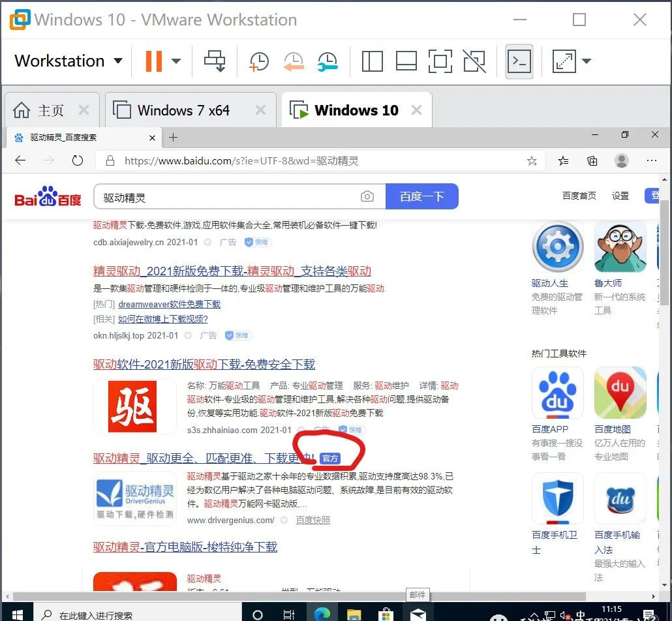Open the Snapshot Manager
672x621 pixels.
tap(328, 61)
